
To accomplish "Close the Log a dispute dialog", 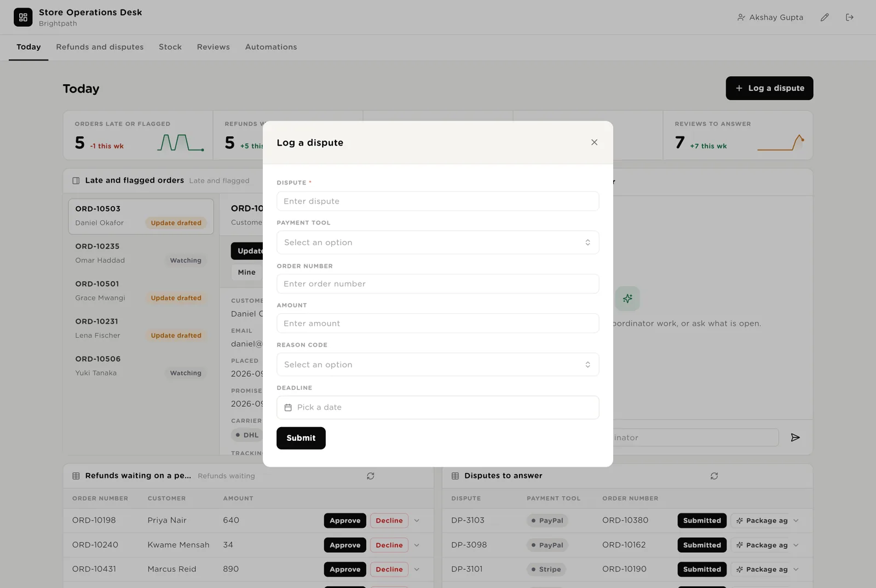I will [594, 142].
